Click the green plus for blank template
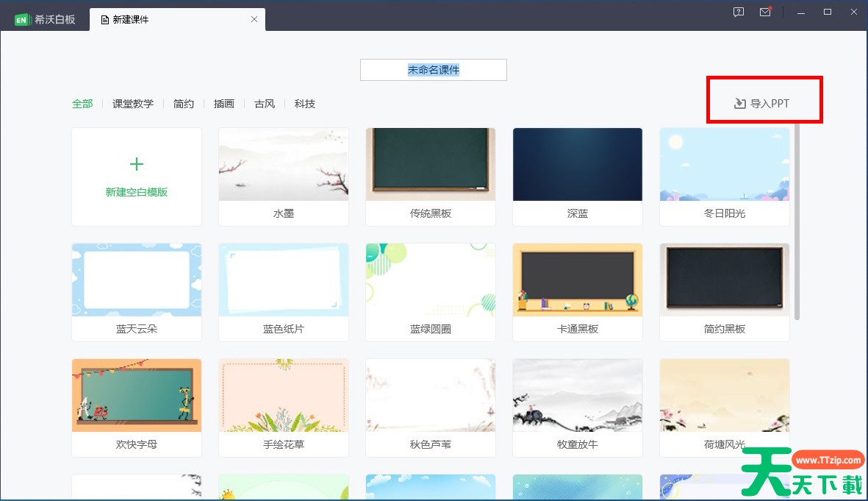Viewport: 868px width, 501px height. [137, 164]
